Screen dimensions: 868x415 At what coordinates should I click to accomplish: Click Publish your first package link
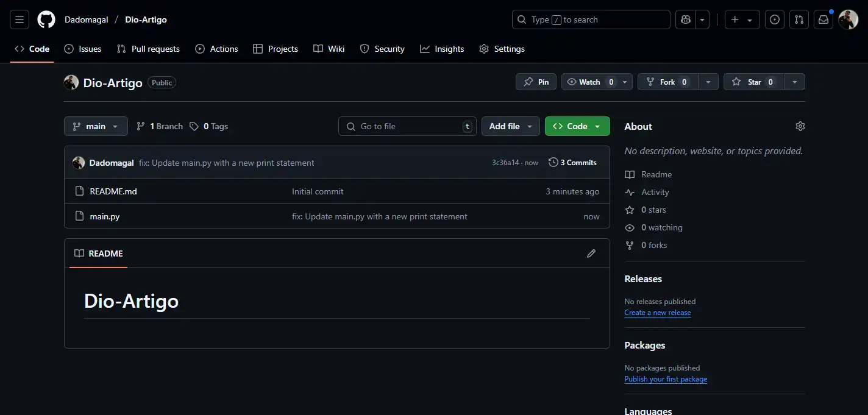[x=666, y=379]
